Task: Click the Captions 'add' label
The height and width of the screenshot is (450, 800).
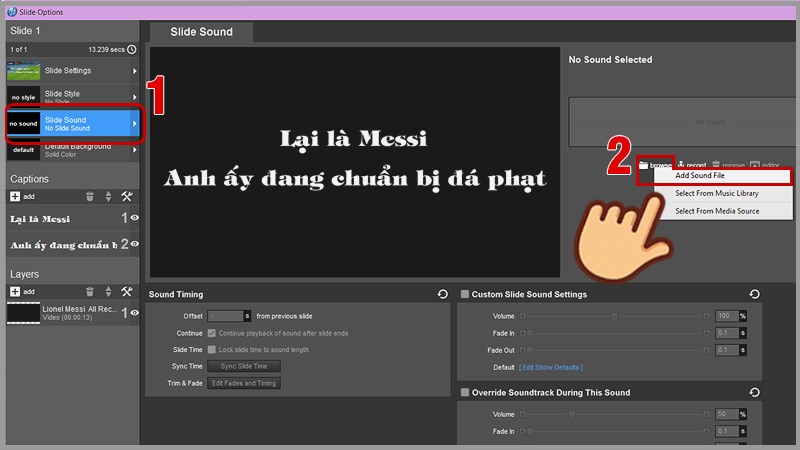Action: pos(29,196)
